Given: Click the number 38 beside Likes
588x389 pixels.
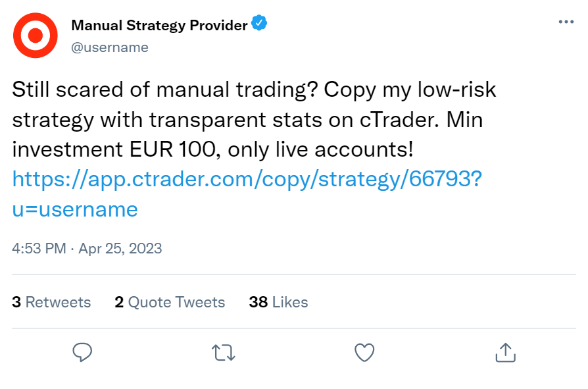Looking at the screenshot, I should coord(258,302).
